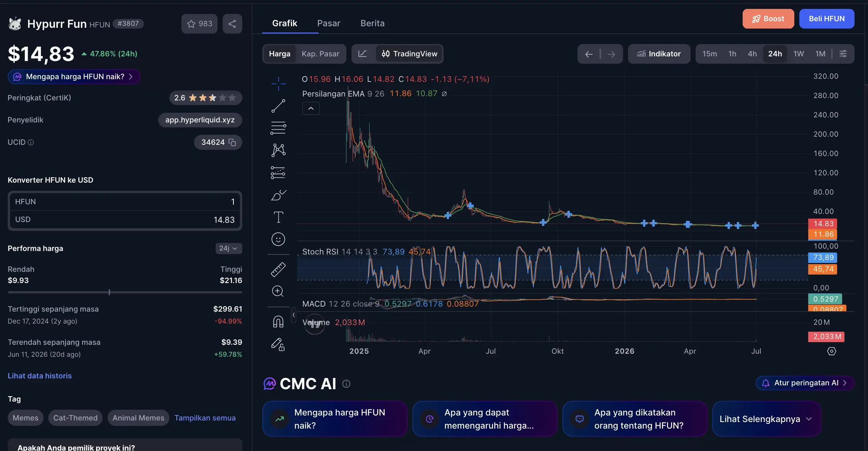Click the share icon button
Image resolution: width=868 pixels, height=451 pixels.
tap(232, 24)
